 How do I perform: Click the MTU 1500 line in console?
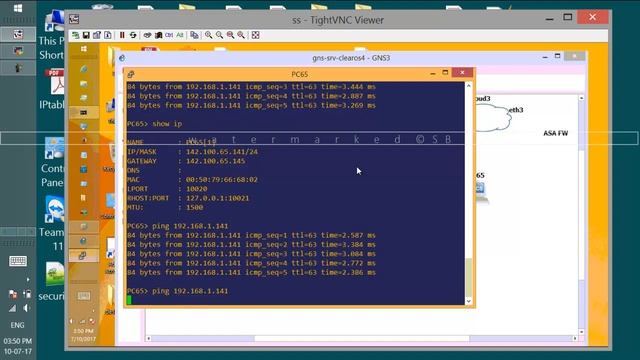165,207
